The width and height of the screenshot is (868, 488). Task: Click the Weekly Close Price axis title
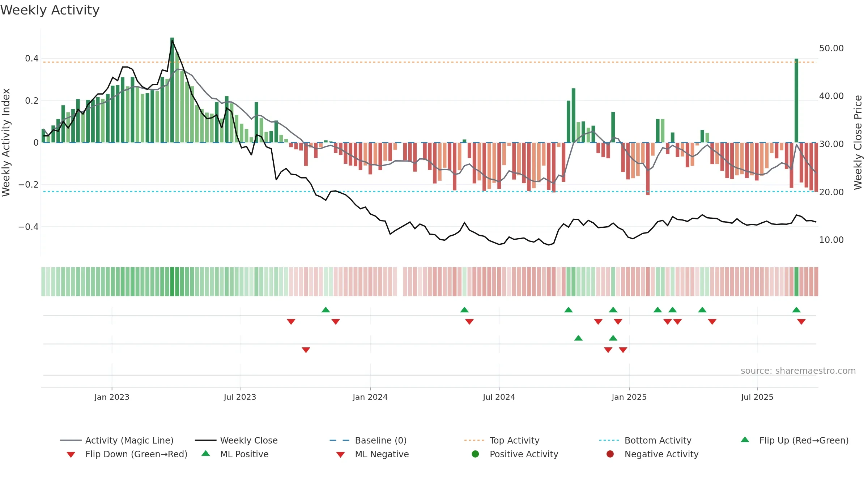pyautogui.click(x=858, y=142)
